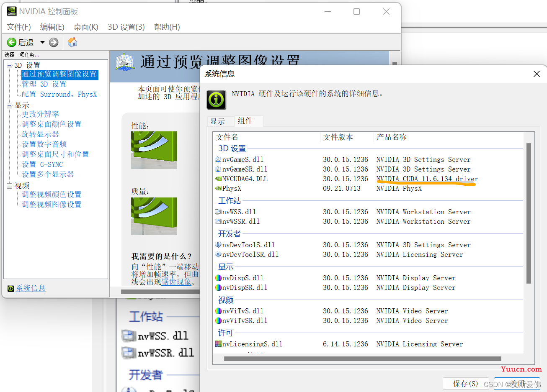Select 通过预览调整图像设置 in the tree
The width and height of the screenshot is (547, 392).
[x=59, y=74]
